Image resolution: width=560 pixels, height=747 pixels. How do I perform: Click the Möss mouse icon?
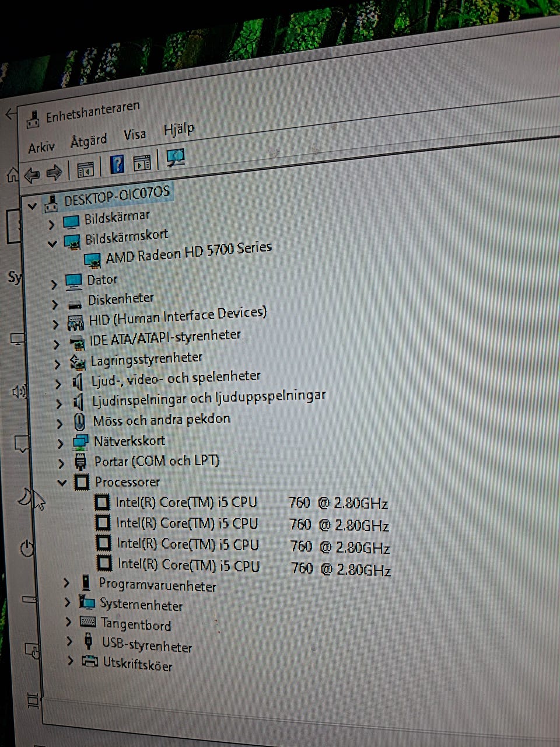(x=79, y=422)
